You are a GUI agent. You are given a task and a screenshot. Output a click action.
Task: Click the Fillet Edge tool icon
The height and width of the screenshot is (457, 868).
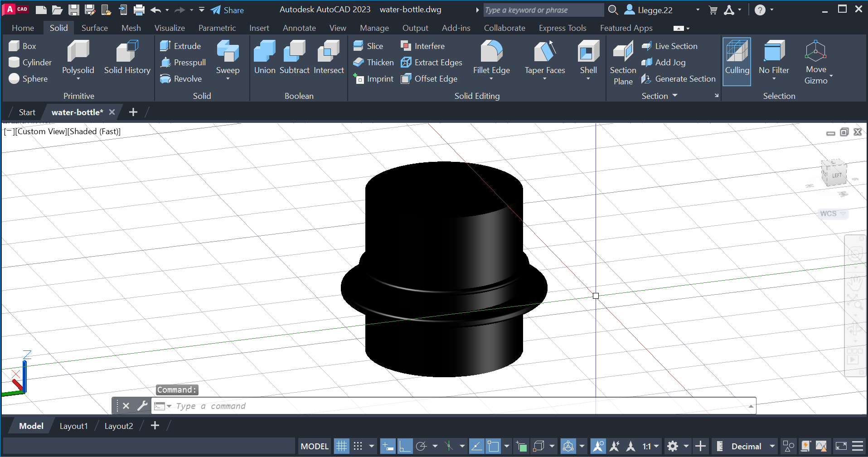491,51
